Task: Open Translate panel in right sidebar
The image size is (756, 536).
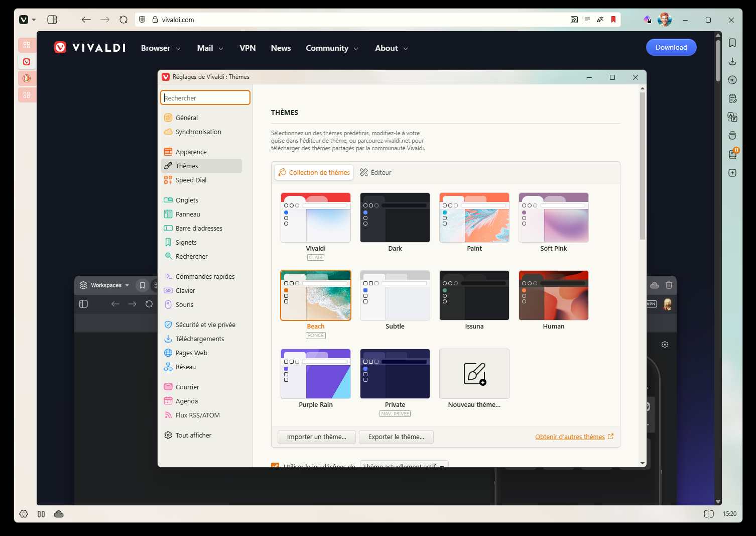Action: [732, 117]
